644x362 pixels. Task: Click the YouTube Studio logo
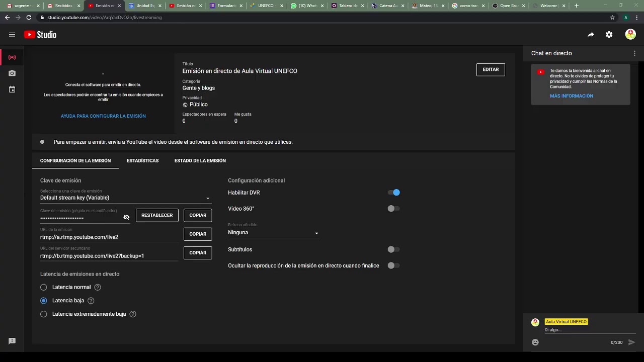click(40, 35)
